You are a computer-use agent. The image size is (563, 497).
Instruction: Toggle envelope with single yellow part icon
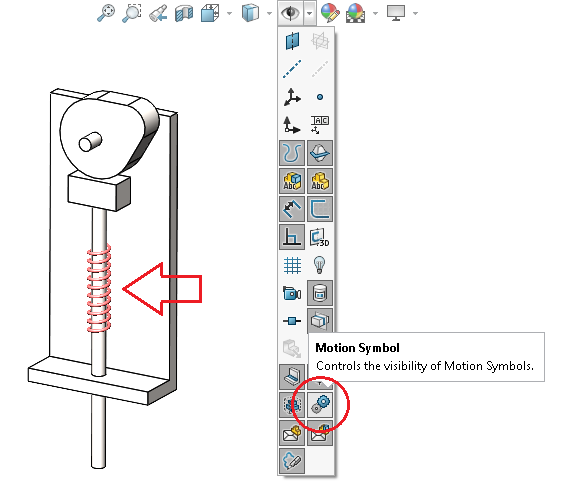(x=292, y=433)
